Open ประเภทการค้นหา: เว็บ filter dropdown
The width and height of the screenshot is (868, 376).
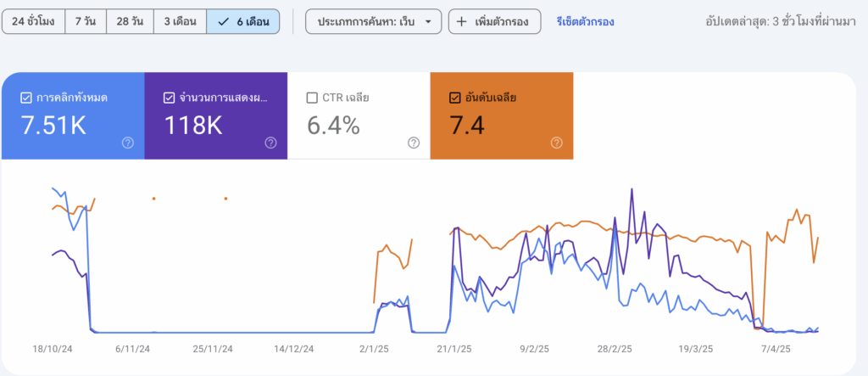(374, 22)
